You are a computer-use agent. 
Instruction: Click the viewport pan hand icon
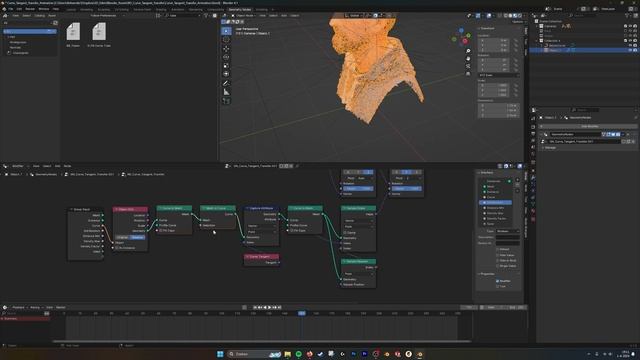click(x=468, y=59)
